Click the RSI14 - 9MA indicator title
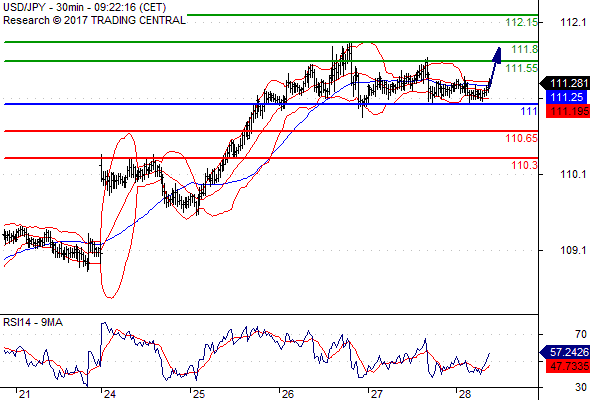The width and height of the screenshot is (590, 400). (x=33, y=322)
